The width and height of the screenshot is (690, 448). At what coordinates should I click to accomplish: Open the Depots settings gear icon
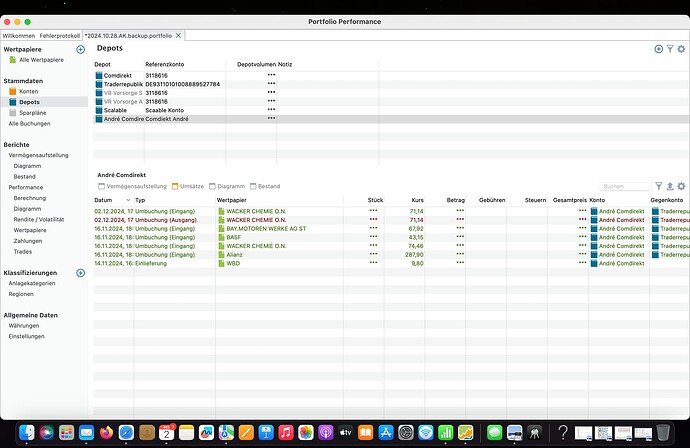681,49
